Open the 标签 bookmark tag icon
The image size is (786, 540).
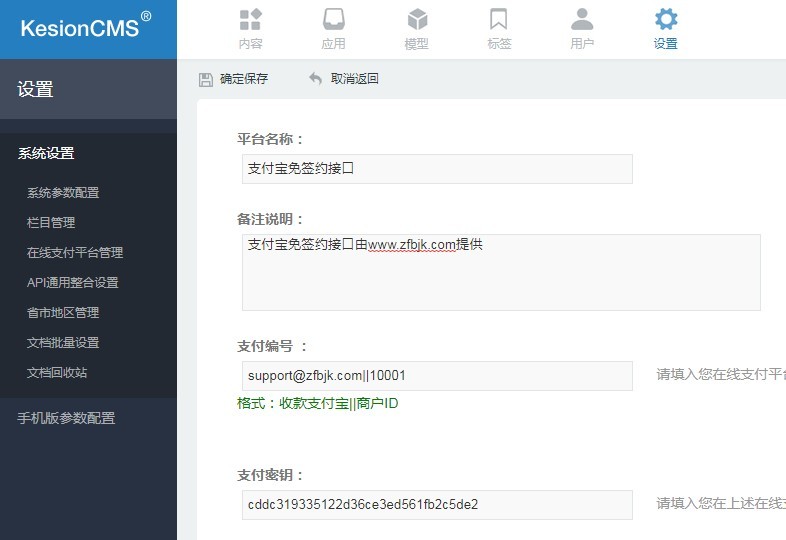pyautogui.click(x=499, y=20)
